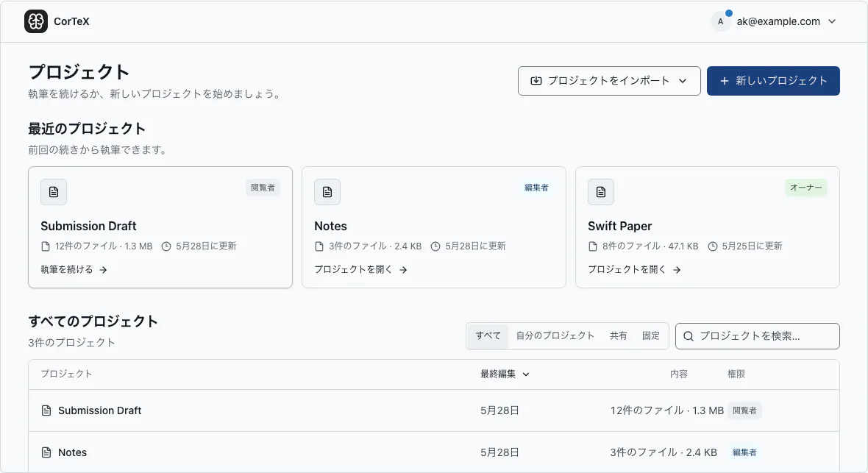
Task: Click the 閲覧者 badge in Submission Draft row
Action: click(x=744, y=410)
